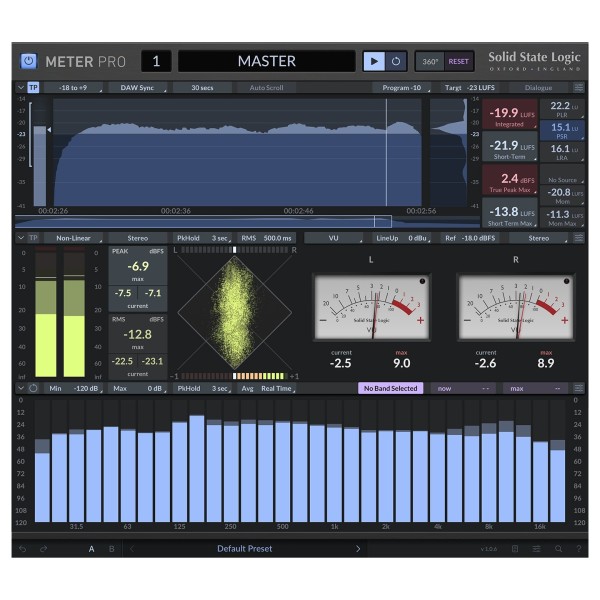Select the 16.1 LU LRA tile
The width and height of the screenshot is (600, 600).
(562, 152)
